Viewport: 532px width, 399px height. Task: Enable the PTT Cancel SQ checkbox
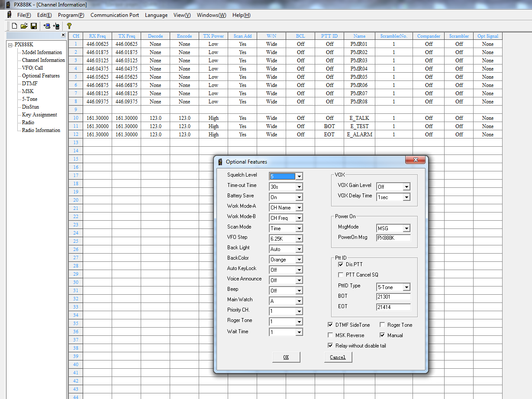pos(340,275)
